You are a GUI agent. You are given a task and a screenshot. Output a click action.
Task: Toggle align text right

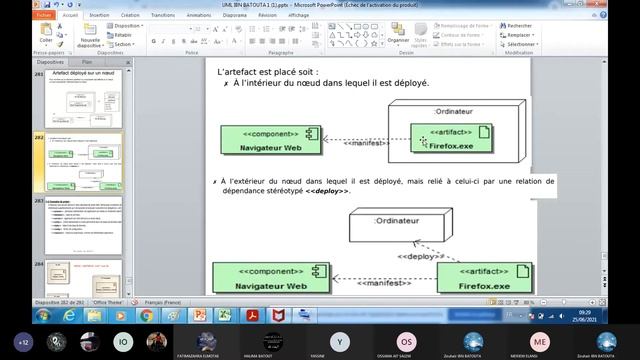pos(272,41)
